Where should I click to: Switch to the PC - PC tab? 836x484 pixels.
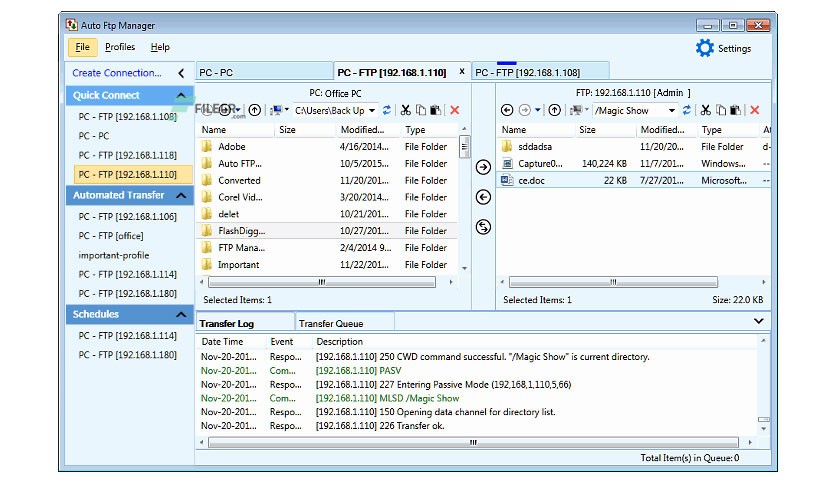pyautogui.click(x=264, y=72)
